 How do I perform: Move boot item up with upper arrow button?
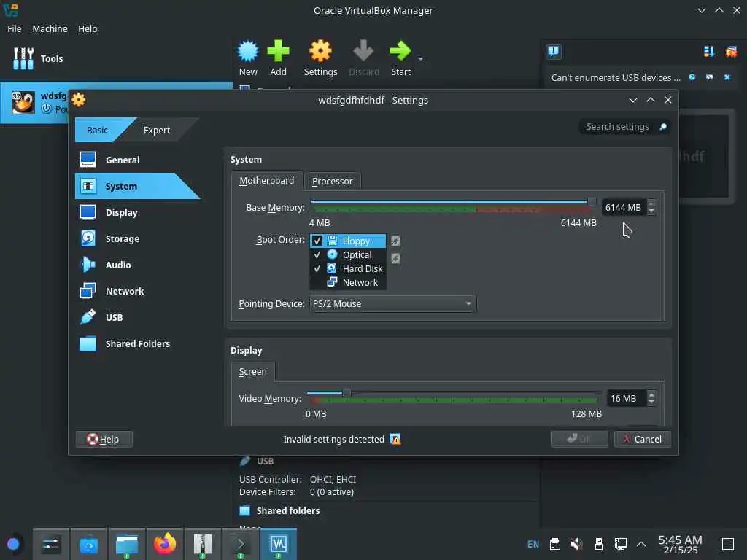395,241
